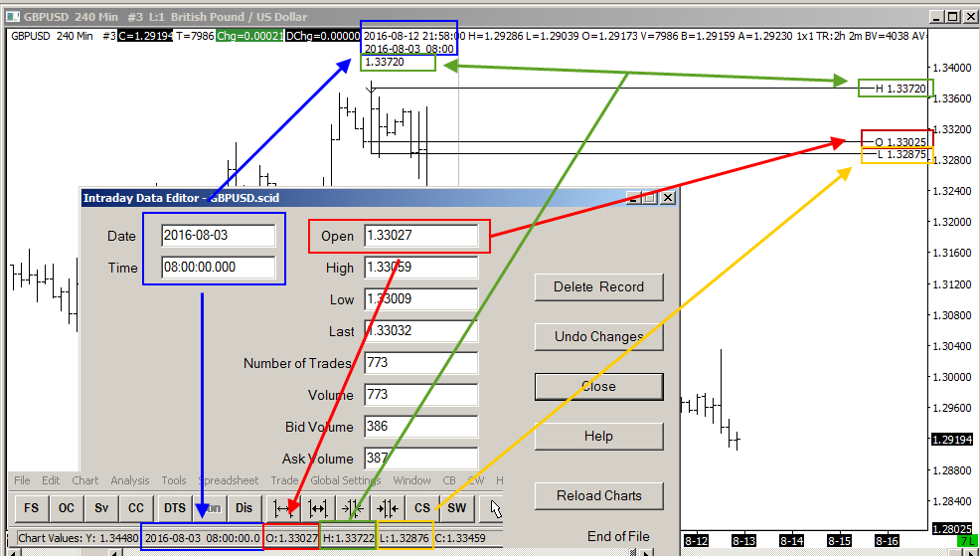
Task: Open the Window menu
Action: (411, 480)
